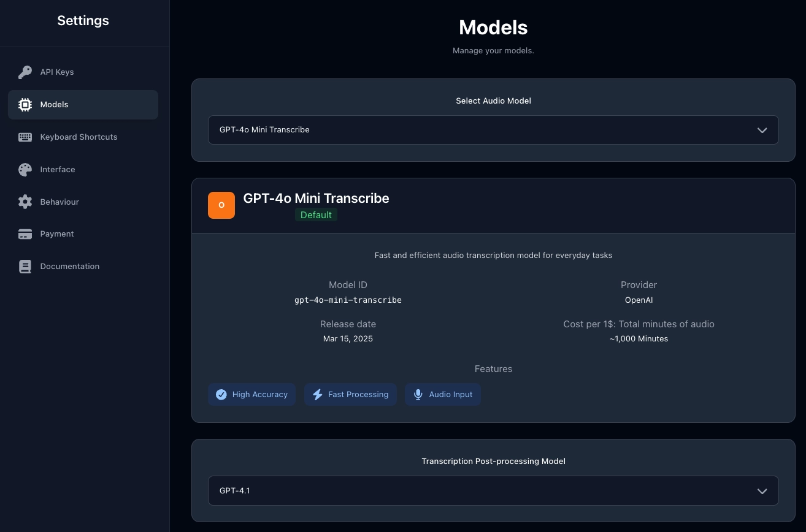Expand the Transcription Post-processing Model dropdown
The image size is (806, 532).
click(x=493, y=490)
